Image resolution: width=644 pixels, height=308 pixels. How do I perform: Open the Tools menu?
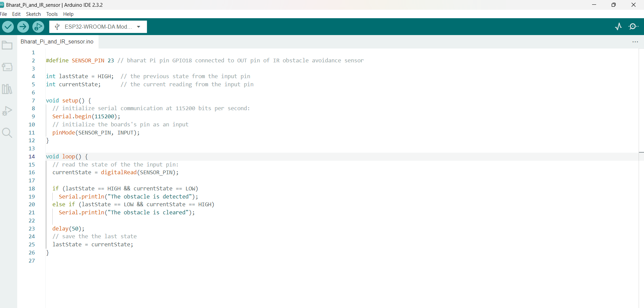point(52,14)
